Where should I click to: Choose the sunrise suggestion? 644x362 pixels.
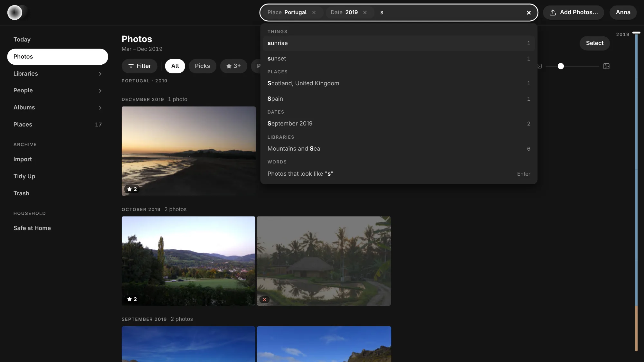399,43
